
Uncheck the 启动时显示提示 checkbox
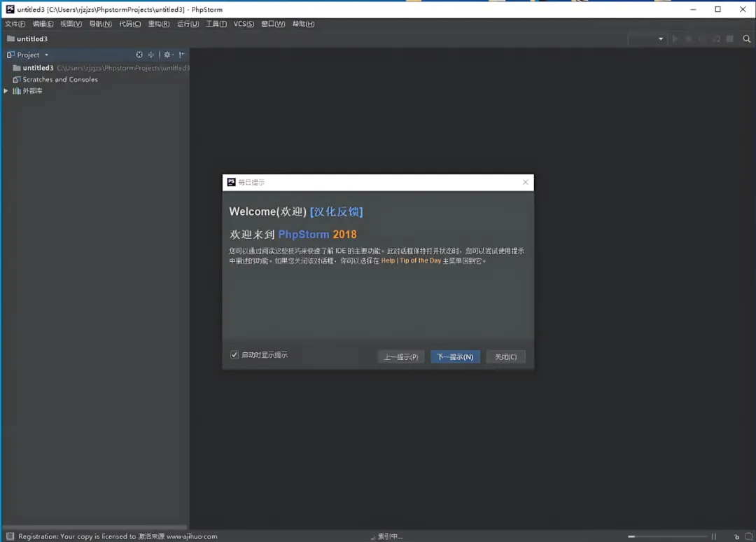coord(234,355)
